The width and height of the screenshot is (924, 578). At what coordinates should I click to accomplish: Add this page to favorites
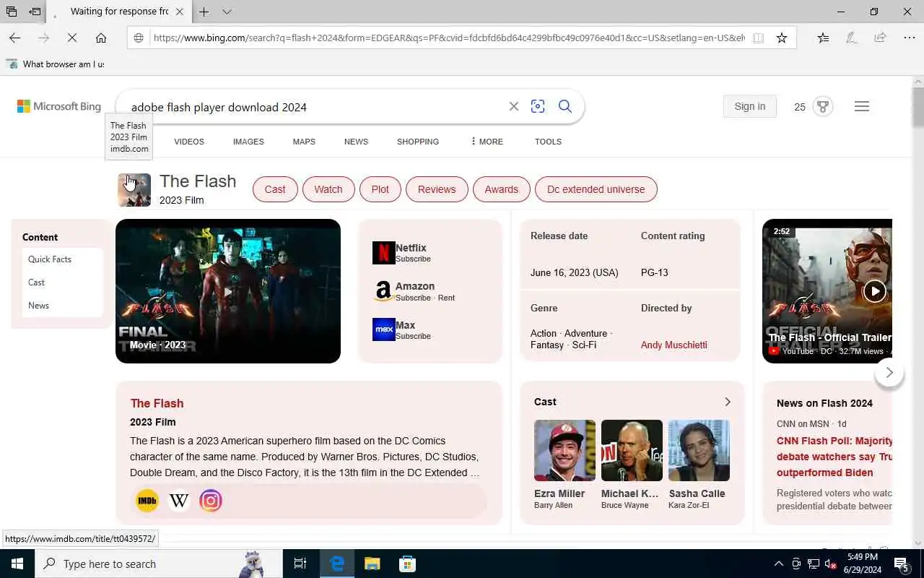[x=782, y=38]
